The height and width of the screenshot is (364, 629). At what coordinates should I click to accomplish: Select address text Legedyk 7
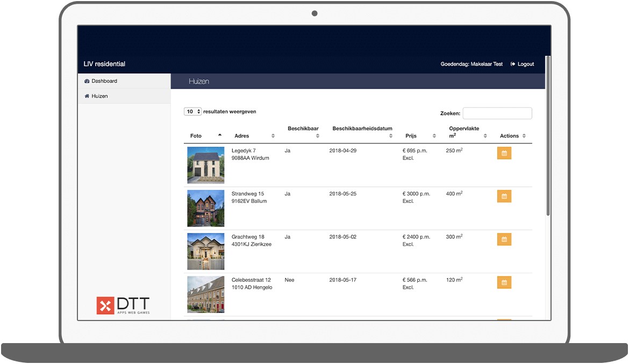(244, 150)
